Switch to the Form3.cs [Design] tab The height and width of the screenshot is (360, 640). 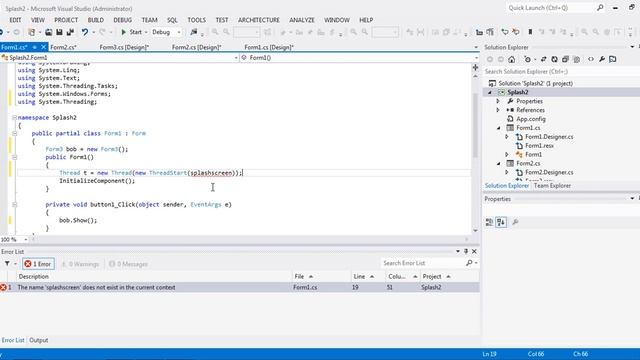(124, 47)
